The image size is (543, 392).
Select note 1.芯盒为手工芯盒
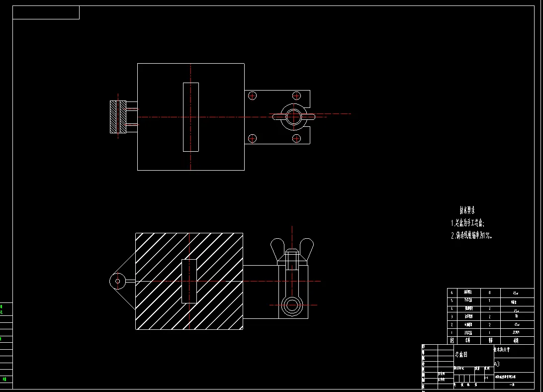[467, 223]
